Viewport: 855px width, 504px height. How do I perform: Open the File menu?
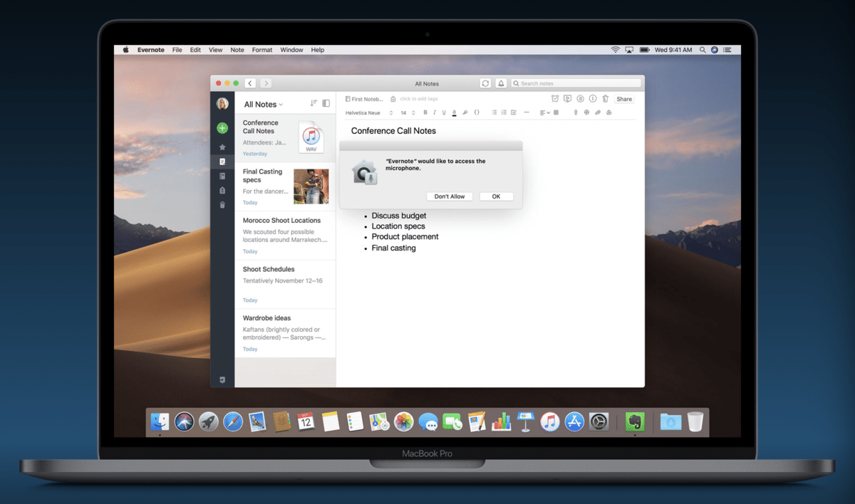177,50
